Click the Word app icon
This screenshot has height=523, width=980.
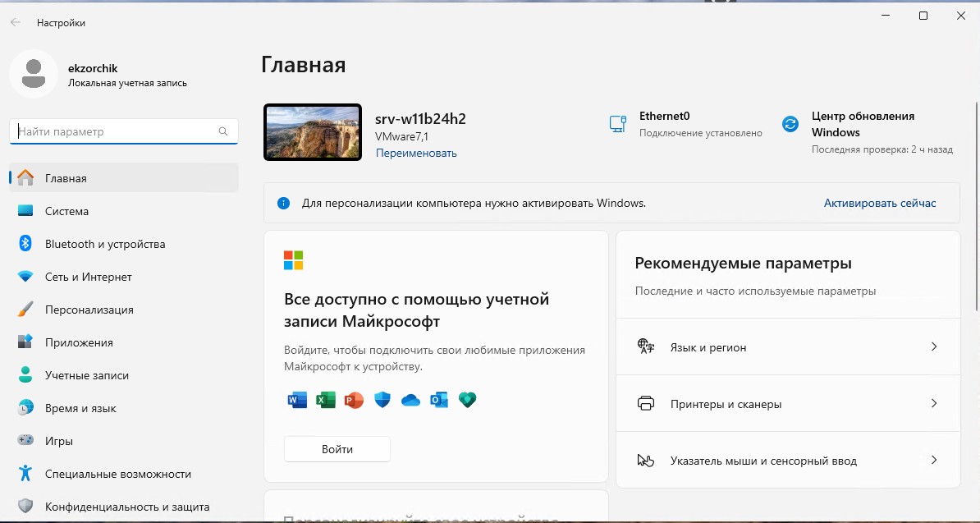(x=297, y=400)
